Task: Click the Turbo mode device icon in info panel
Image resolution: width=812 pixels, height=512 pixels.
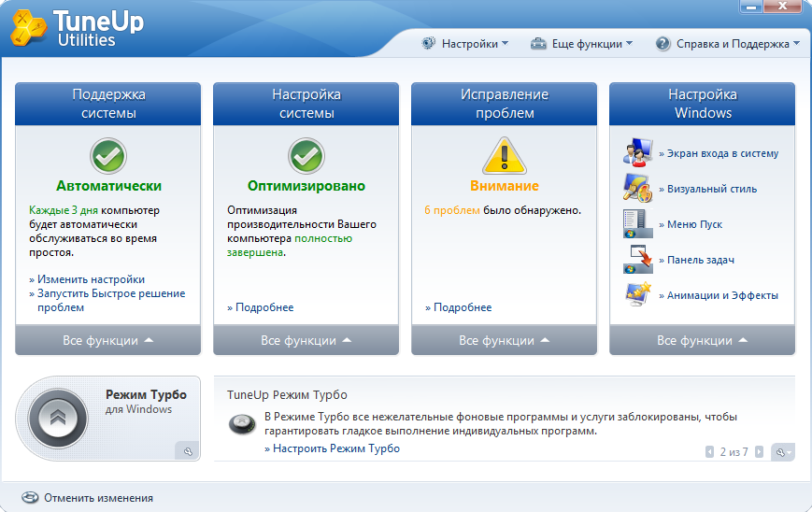Action: click(242, 424)
